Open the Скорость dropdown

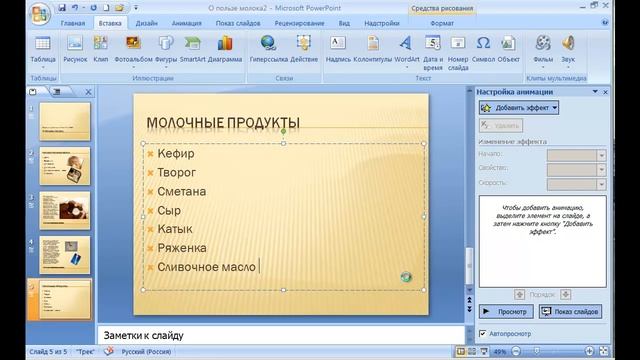click(601, 184)
